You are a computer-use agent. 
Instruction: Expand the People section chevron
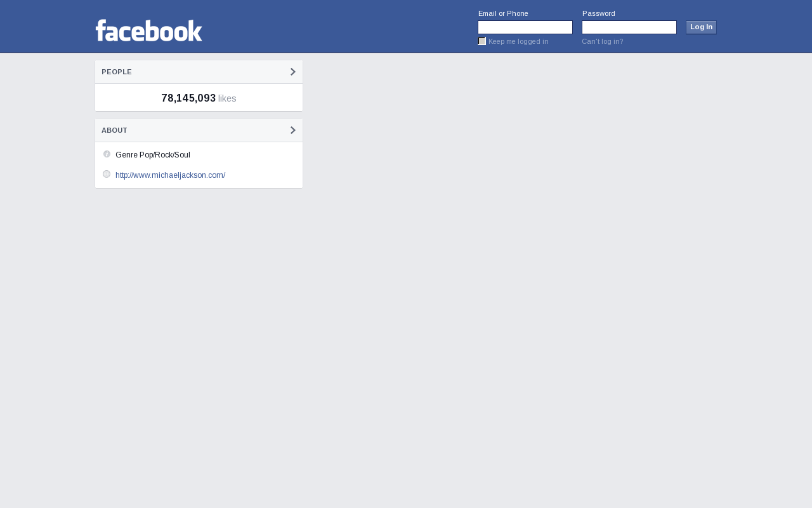click(x=293, y=72)
